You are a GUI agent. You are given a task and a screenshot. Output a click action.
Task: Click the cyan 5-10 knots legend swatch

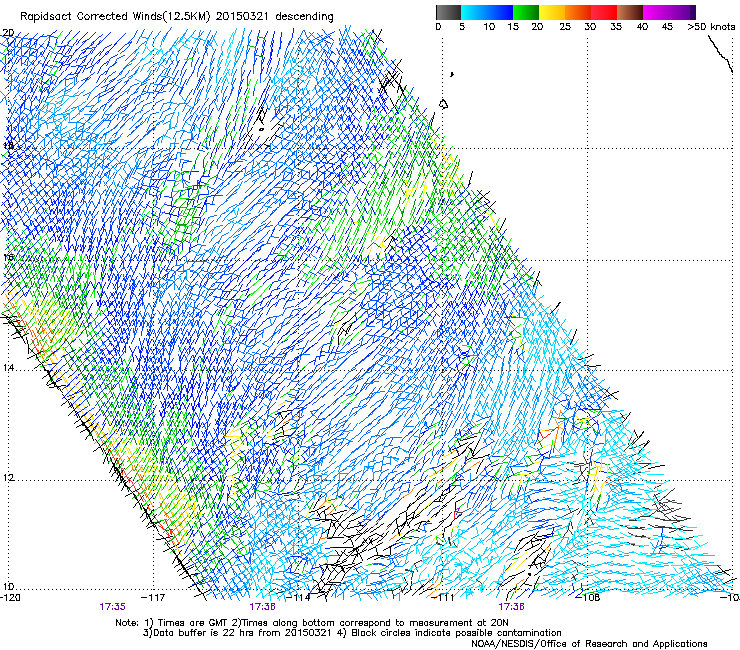474,12
